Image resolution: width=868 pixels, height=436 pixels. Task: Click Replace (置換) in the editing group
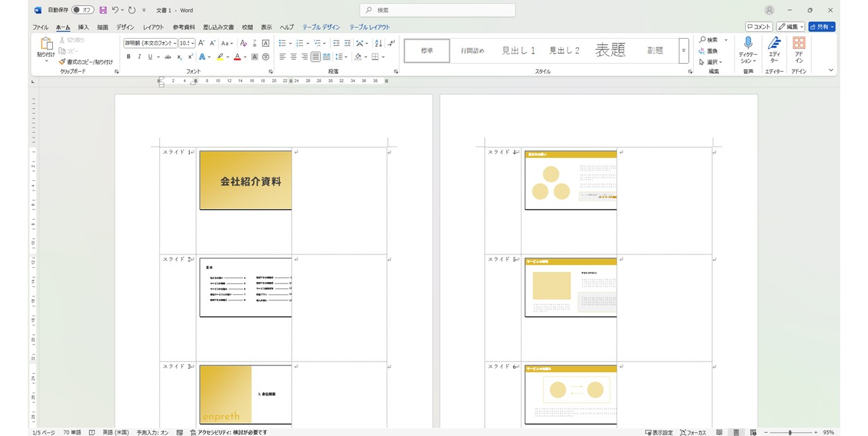pyautogui.click(x=709, y=51)
